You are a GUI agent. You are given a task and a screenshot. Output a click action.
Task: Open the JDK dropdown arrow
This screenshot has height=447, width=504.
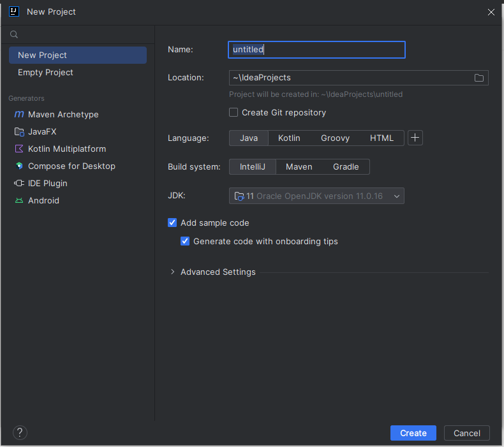click(397, 196)
